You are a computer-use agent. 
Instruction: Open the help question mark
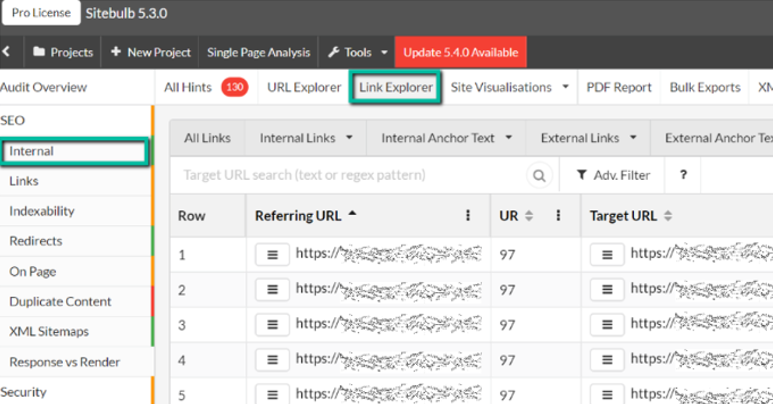pos(684,175)
